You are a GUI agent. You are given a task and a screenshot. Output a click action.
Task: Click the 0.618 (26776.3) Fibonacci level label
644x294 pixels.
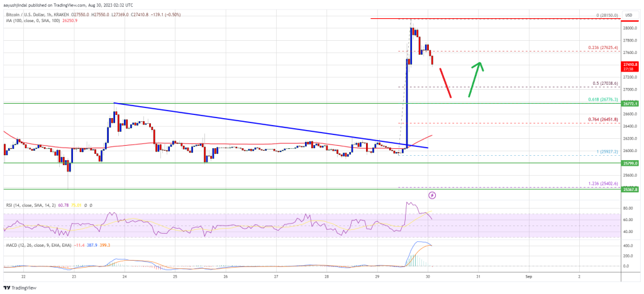(x=604, y=99)
